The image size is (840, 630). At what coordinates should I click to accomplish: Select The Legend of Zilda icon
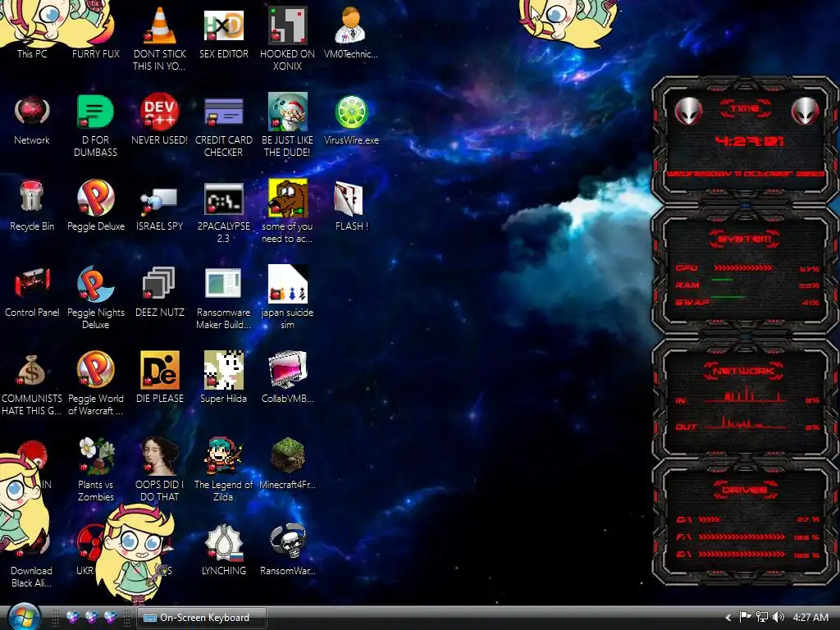pyautogui.click(x=223, y=456)
